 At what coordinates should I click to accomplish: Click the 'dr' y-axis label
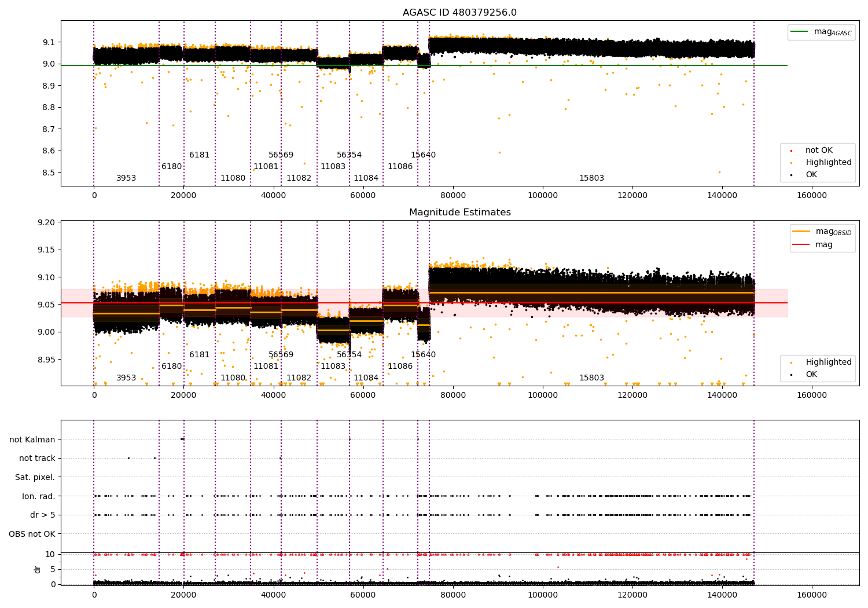coord(38,569)
